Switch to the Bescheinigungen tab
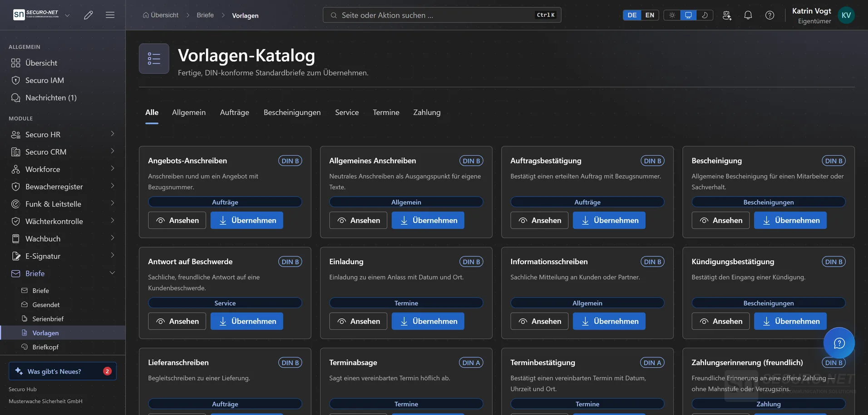 pyautogui.click(x=292, y=112)
